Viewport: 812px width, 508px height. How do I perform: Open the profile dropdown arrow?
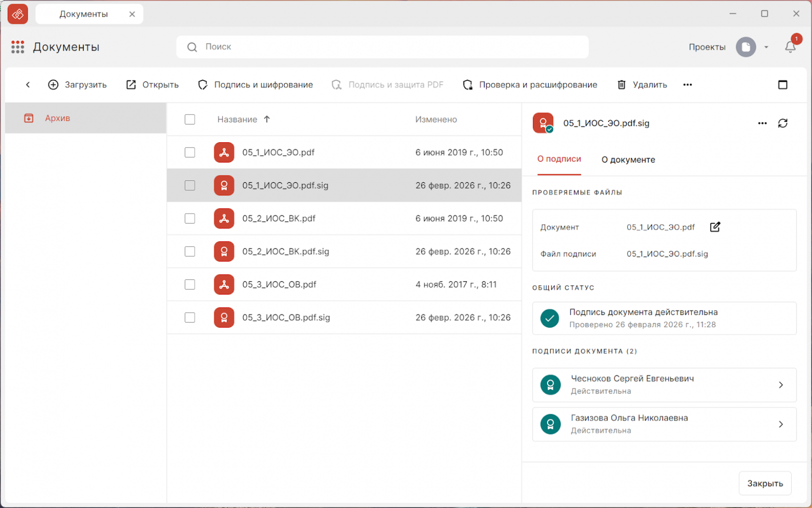click(766, 47)
